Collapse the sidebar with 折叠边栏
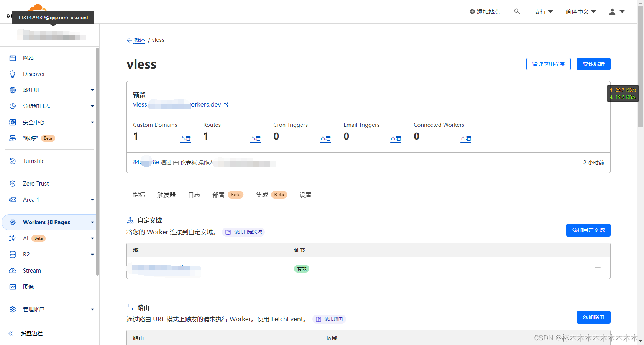 click(31, 333)
